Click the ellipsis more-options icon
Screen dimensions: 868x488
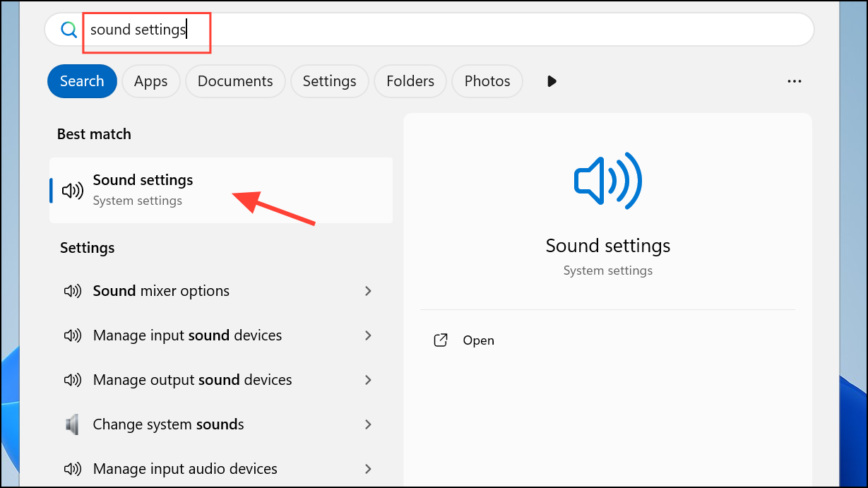794,81
